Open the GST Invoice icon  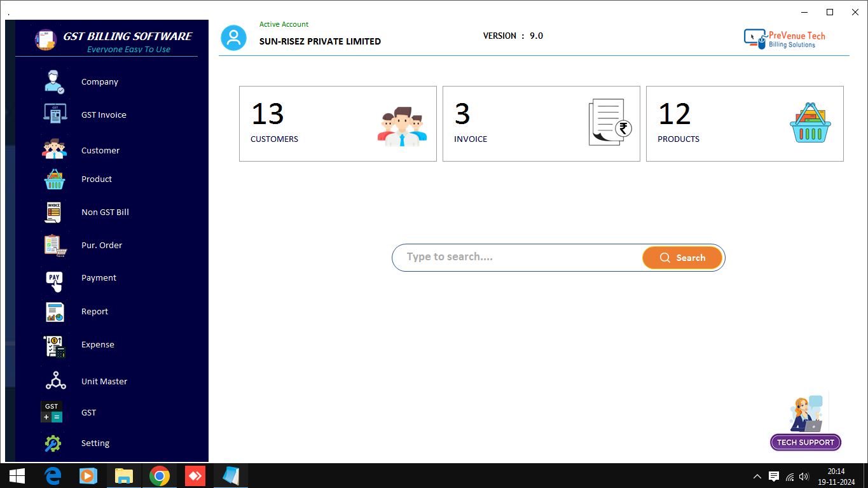pyautogui.click(x=54, y=115)
